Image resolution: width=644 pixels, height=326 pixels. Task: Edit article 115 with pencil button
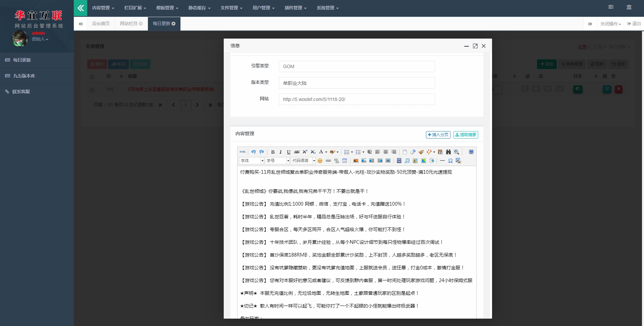(607, 89)
